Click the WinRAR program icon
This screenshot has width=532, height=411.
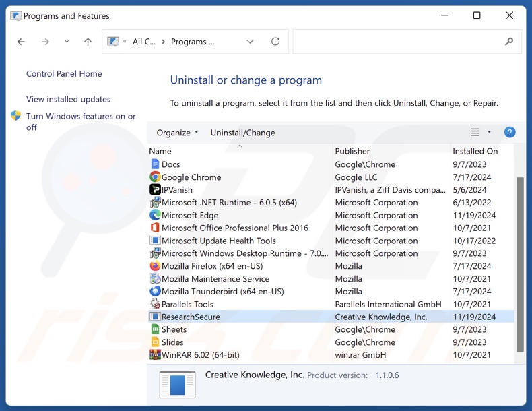[155, 354]
